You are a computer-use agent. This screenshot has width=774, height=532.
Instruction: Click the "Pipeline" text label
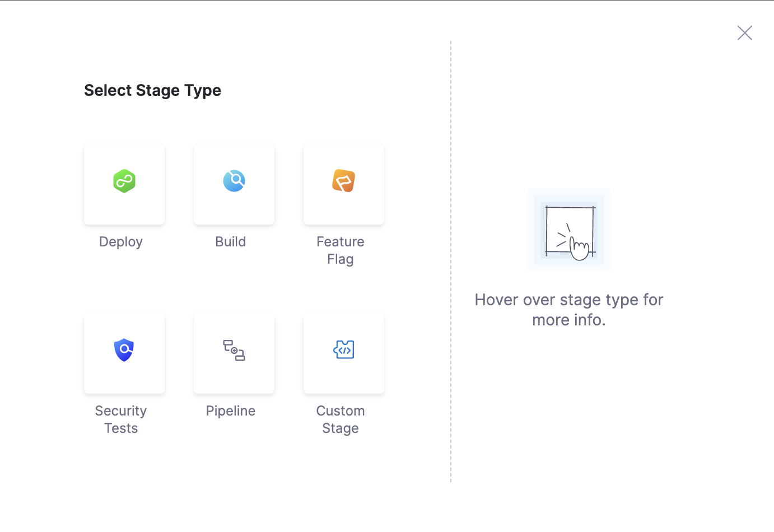pyautogui.click(x=231, y=411)
